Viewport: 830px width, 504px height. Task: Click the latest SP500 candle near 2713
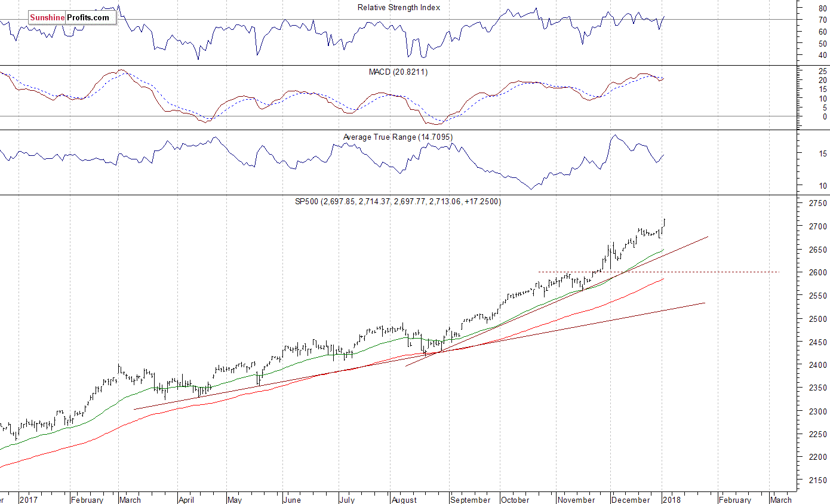(665, 223)
